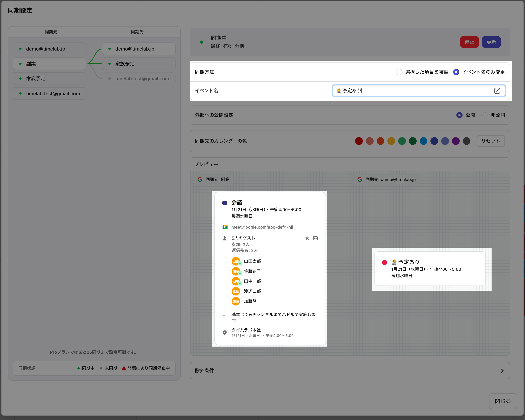Select イベント名のみ変更 sync method
The height and width of the screenshot is (420, 525).
pyautogui.click(x=456, y=72)
